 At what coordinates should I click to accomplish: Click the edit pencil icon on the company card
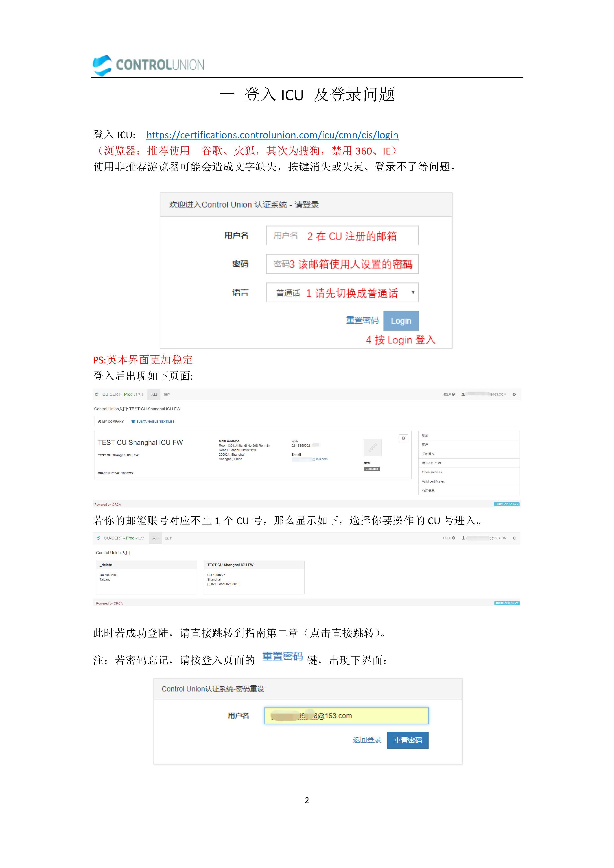tap(403, 438)
